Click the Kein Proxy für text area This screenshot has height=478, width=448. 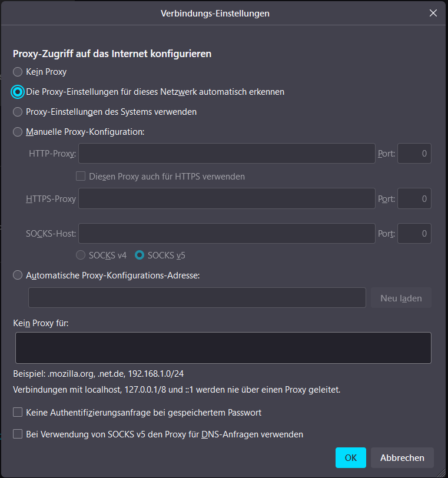tap(223, 348)
